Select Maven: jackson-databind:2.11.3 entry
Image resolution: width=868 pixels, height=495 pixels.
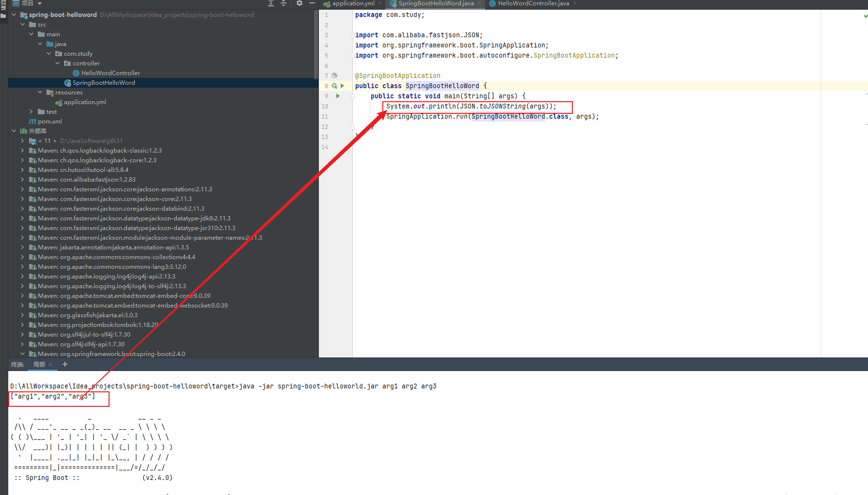(121, 209)
